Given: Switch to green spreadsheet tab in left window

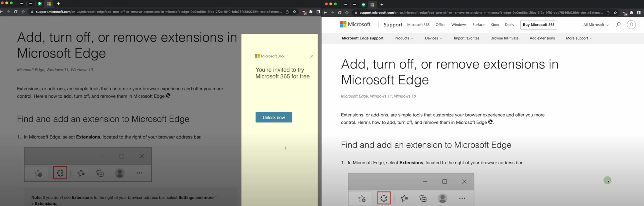Looking at the screenshot, I should coord(40,4).
